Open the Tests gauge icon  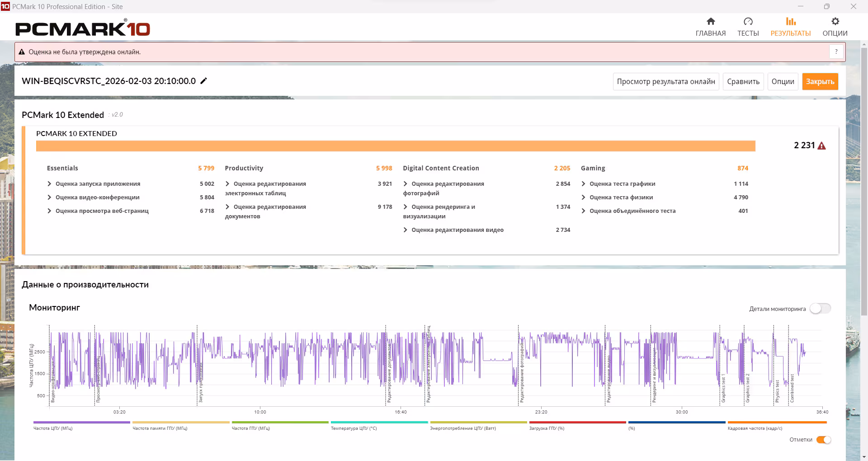click(x=748, y=21)
